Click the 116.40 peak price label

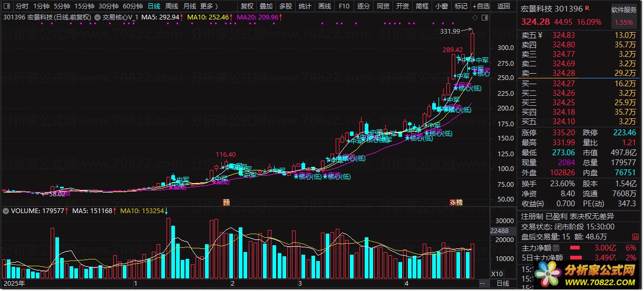point(226,154)
